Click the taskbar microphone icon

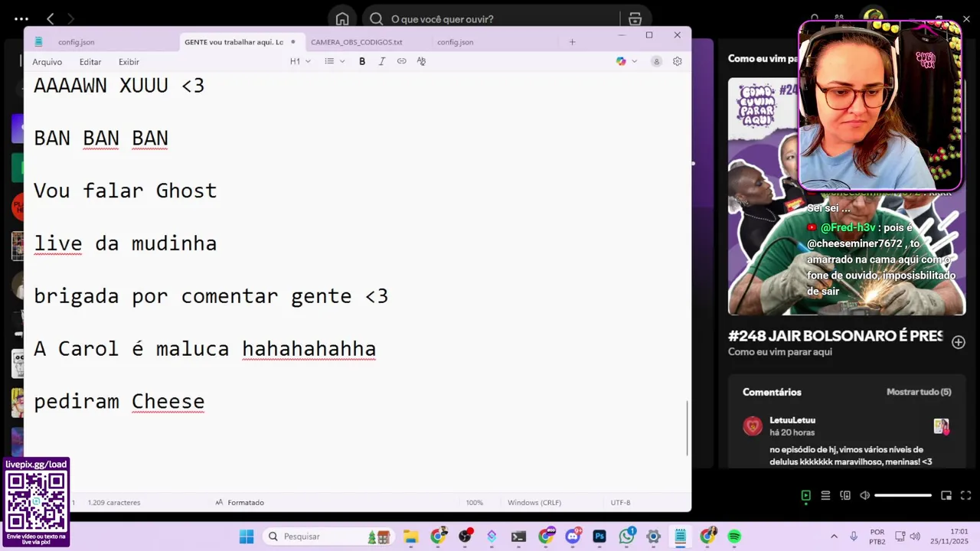pos(854,536)
